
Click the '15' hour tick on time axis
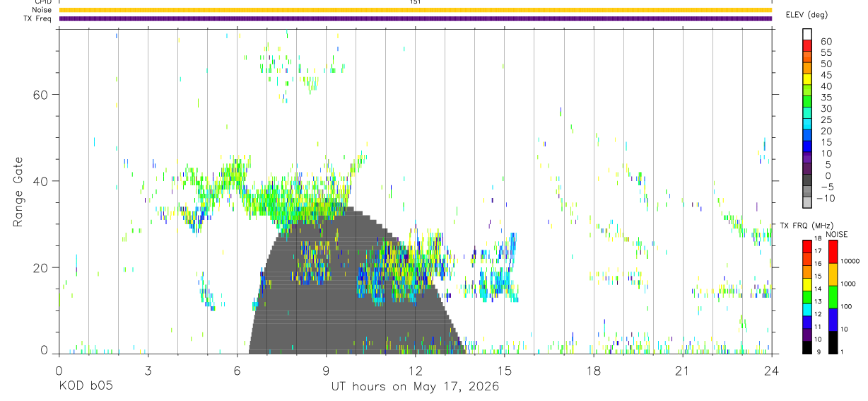point(505,371)
